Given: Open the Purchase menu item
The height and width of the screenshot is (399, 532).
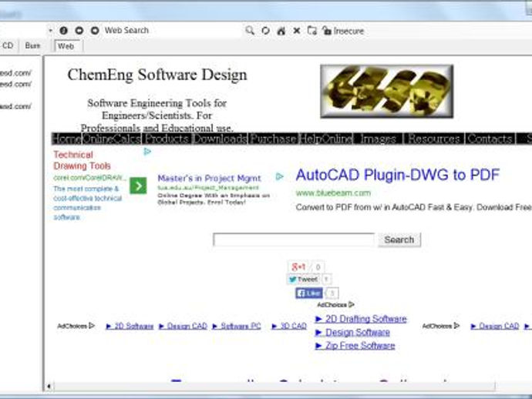Looking at the screenshot, I should pos(273,139).
